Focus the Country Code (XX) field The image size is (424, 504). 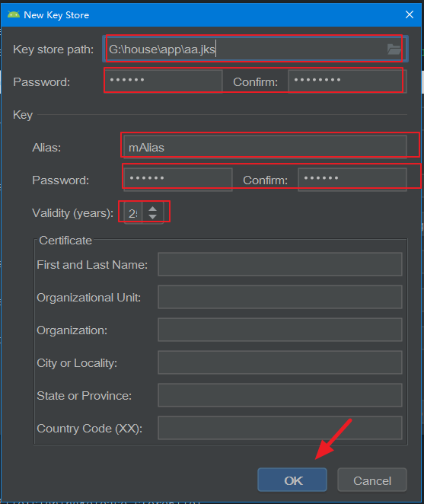[280, 428]
